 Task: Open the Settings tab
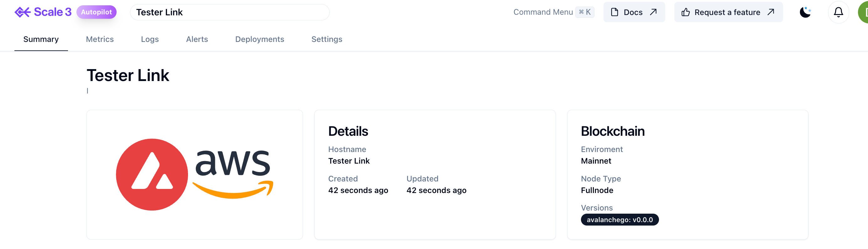point(327,39)
